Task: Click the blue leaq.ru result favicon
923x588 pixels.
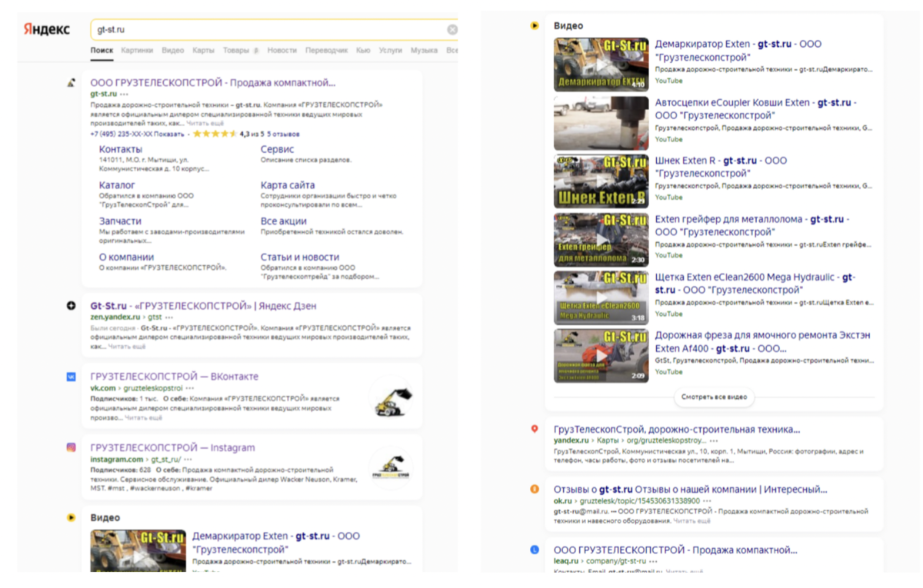Action: pyautogui.click(x=535, y=550)
